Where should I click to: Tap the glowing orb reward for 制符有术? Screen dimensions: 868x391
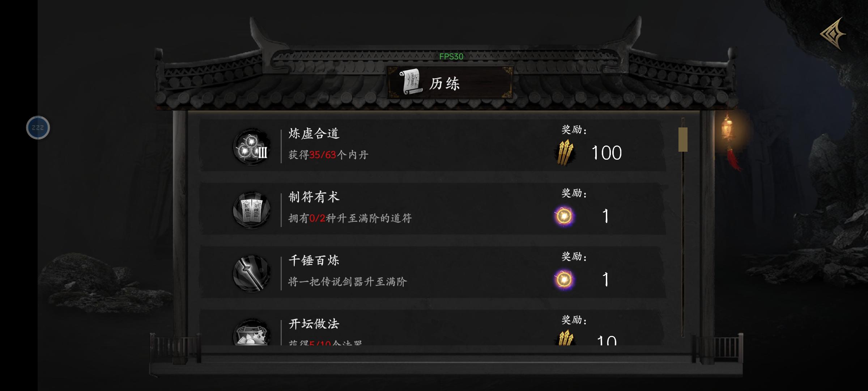tap(564, 216)
